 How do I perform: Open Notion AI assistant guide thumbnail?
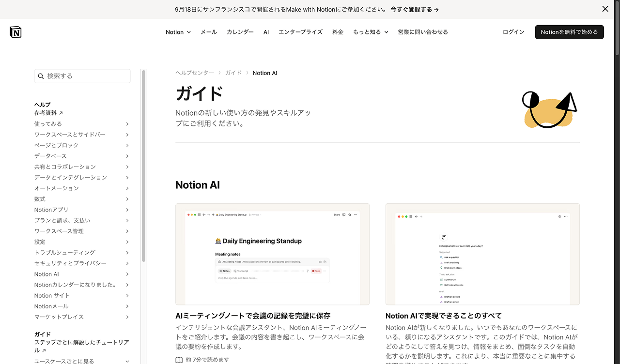[x=482, y=254]
